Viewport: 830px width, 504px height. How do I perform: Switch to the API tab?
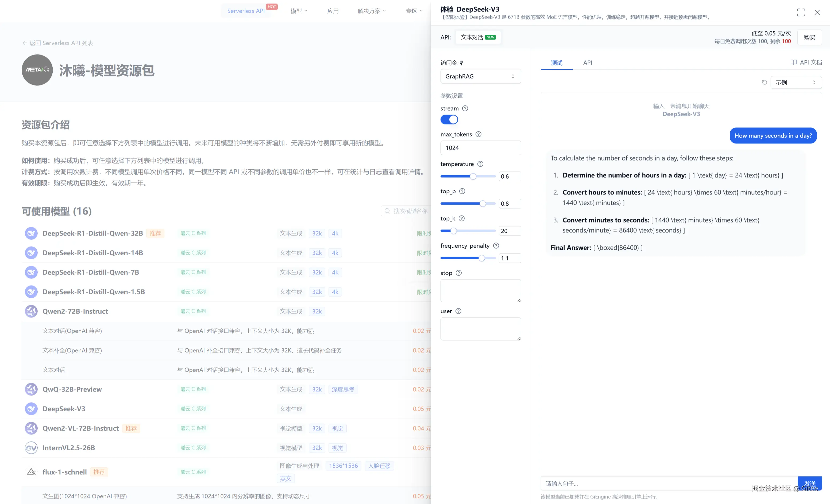(588, 62)
